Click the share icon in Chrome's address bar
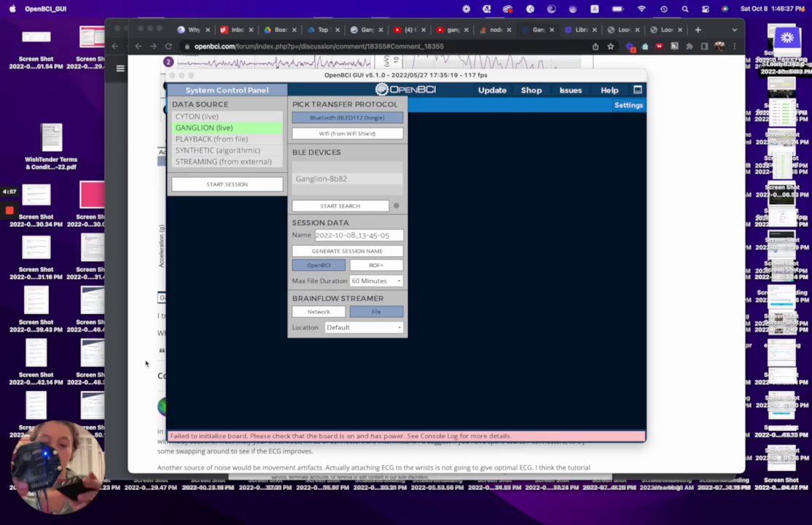 596,46
